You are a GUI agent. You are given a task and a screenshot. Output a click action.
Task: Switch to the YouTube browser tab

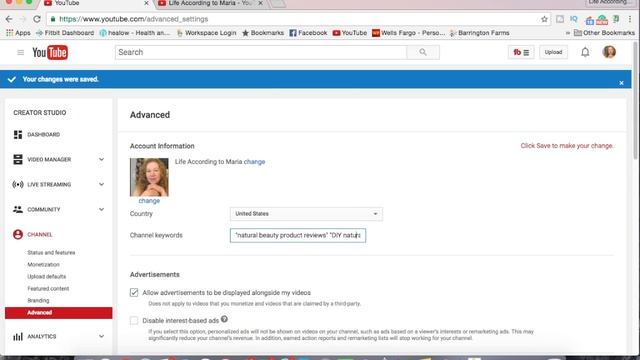coord(96,3)
